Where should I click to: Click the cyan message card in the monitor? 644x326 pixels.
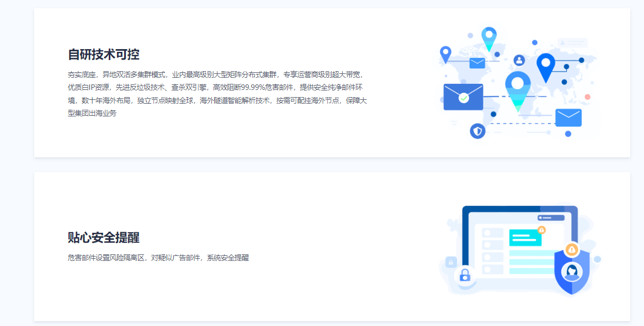(524, 238)
